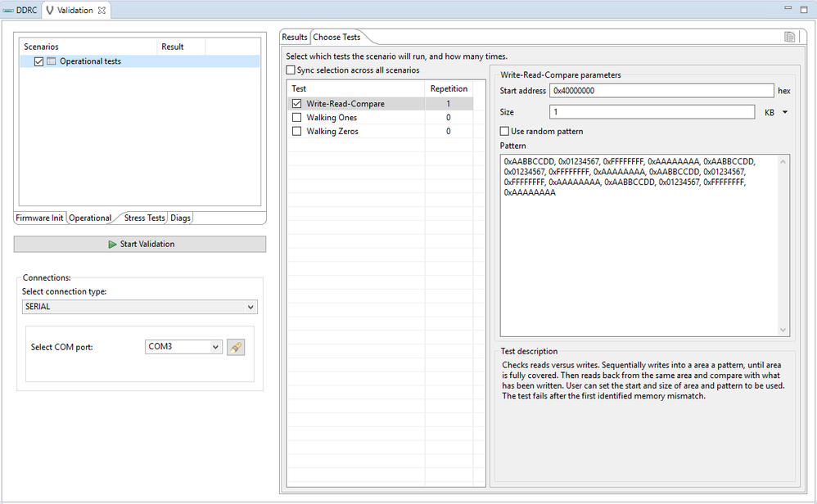The height and width of the screenshot is (504, 817).
Task: Click the Test column header
Action: pyautogui.click(x=356, y=88)
